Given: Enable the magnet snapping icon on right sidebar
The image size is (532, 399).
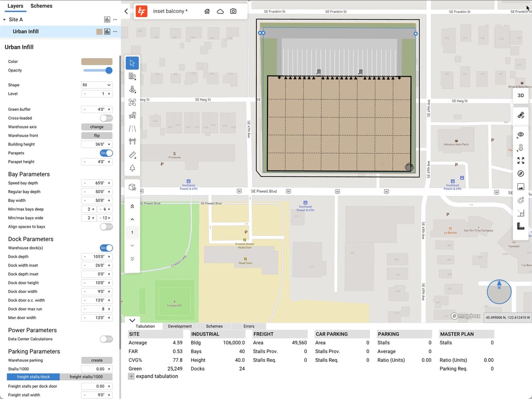Looking at the screenshot, I should click(521, 200).
